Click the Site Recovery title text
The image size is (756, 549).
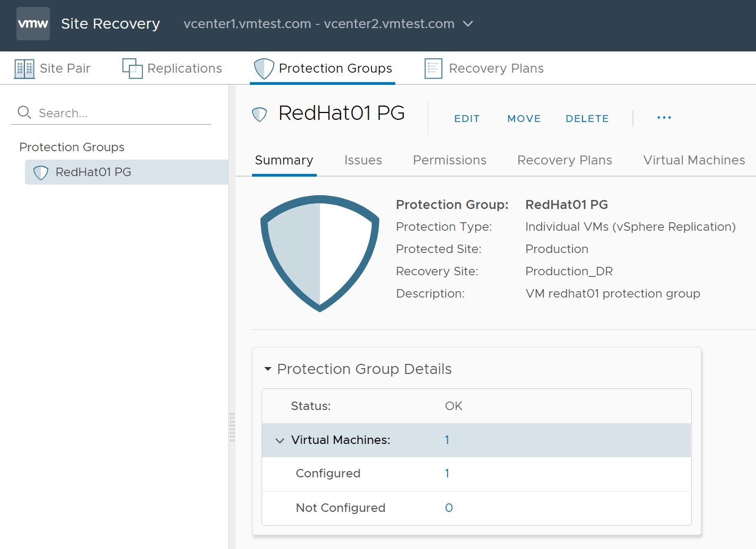pyautogui.click(x=110, y=24)
